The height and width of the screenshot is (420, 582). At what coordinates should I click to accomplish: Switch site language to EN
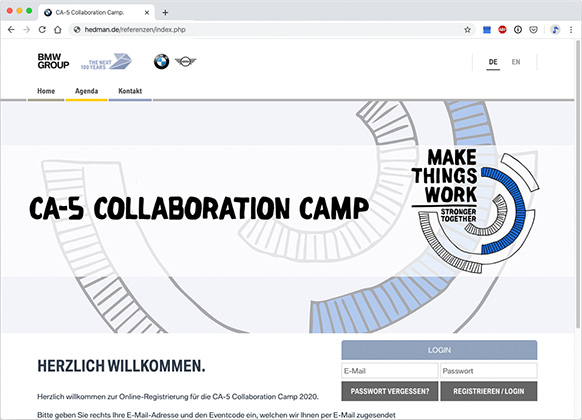pos(516,62)
